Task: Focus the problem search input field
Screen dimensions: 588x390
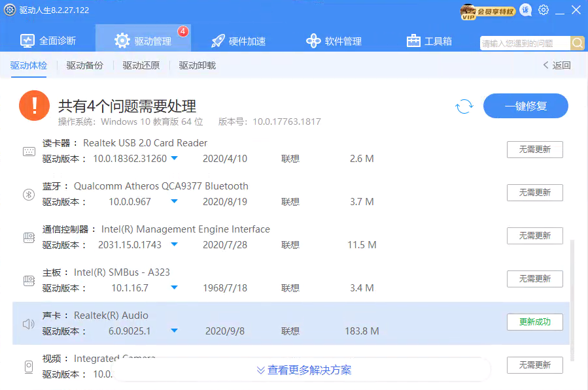Action: [525, 44]
